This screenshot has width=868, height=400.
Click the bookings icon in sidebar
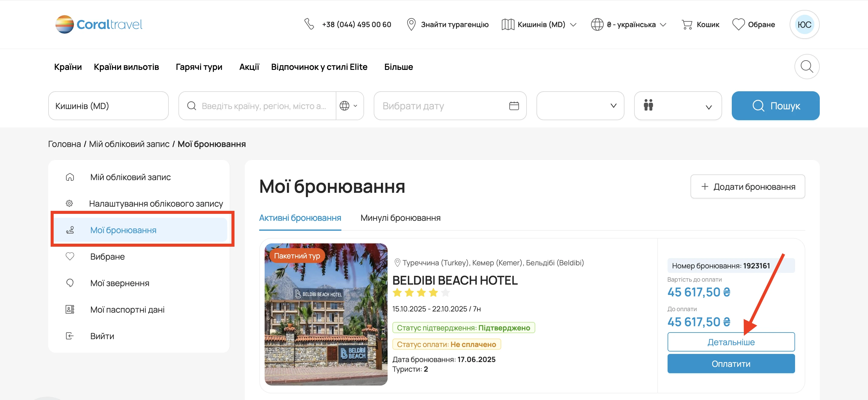[x=70, y=230]
